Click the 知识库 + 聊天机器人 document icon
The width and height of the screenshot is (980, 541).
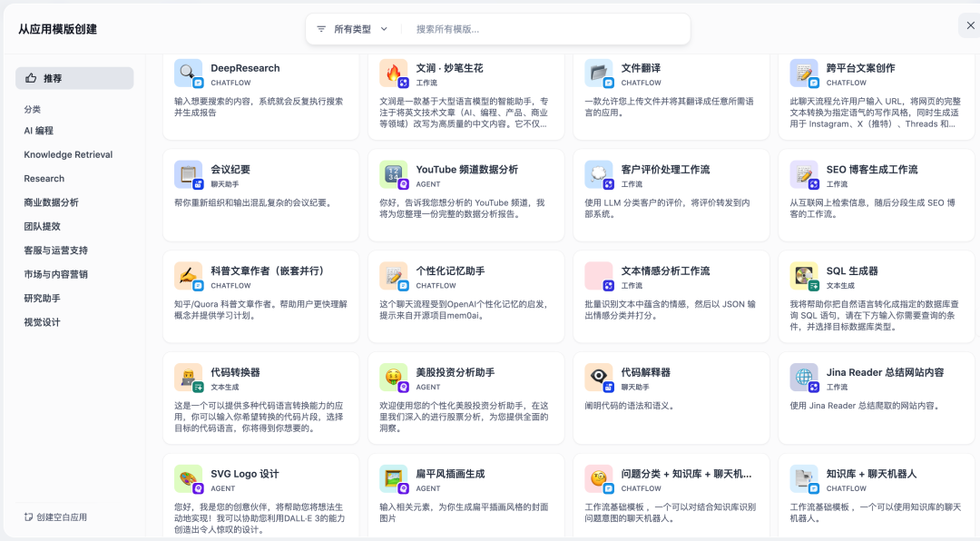(803, 478)
